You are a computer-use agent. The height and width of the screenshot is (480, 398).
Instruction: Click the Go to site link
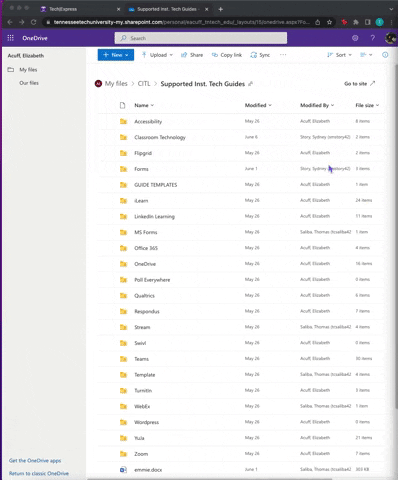tap(360, 84)
